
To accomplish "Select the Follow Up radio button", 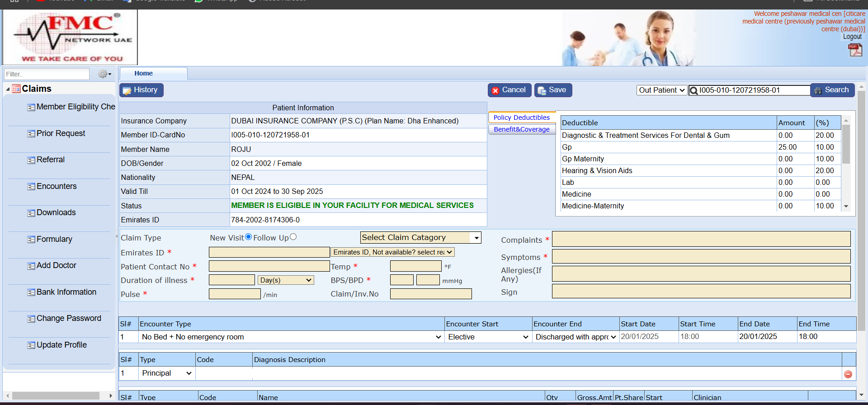I will [293, 237].
